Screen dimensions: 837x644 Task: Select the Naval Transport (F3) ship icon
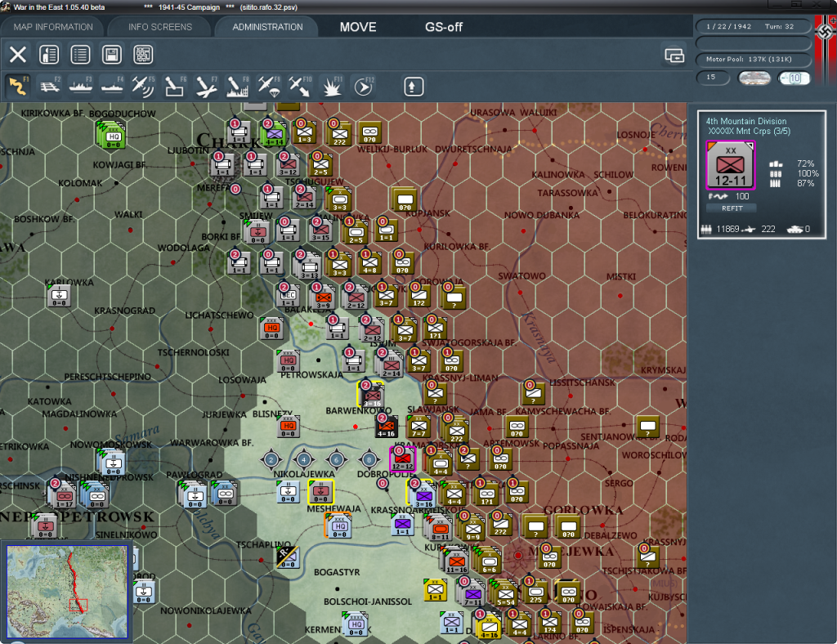tap(81, 87)
